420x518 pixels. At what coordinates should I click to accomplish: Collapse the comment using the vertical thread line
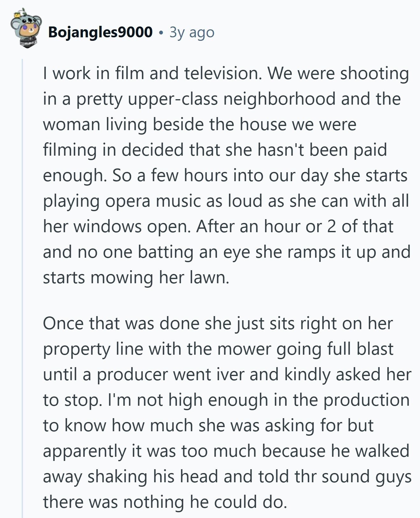(22, 287)
